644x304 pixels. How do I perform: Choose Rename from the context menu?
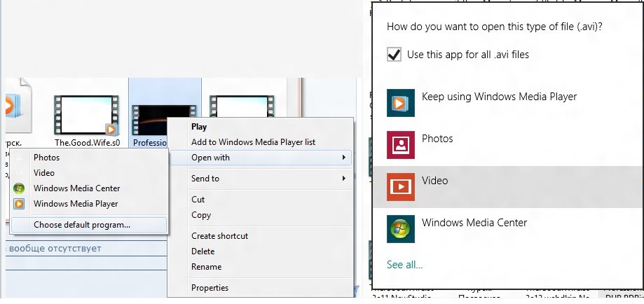tap(206, 267)
